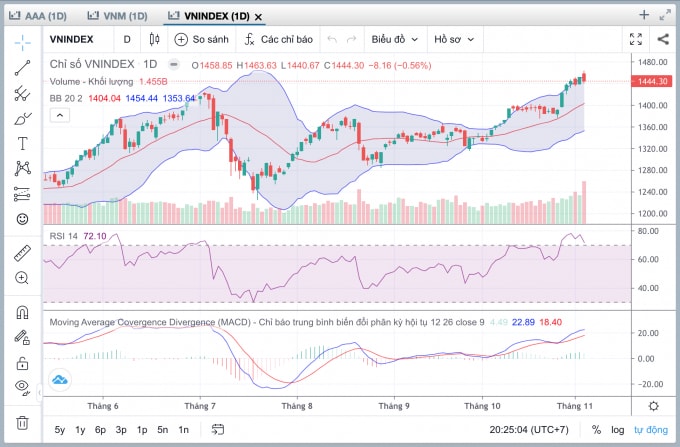Select the VNINDEX (1D) tab
This screenshot has width=680, height=447.
[209, 16]
